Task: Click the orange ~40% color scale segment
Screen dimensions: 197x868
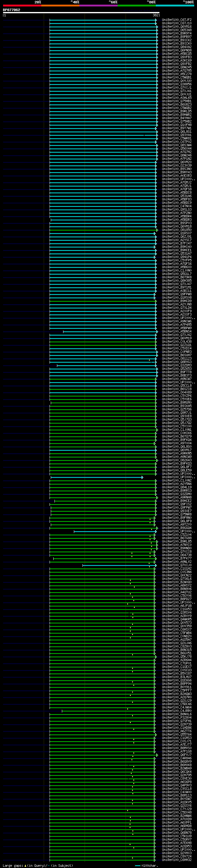Action: [60, 6]
